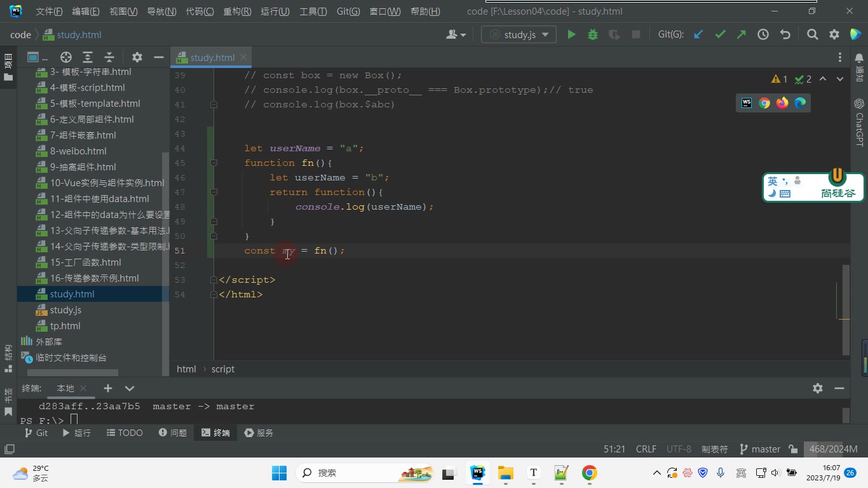
Task: Open study.js run configuration dropdown
Action: [519, 35]
